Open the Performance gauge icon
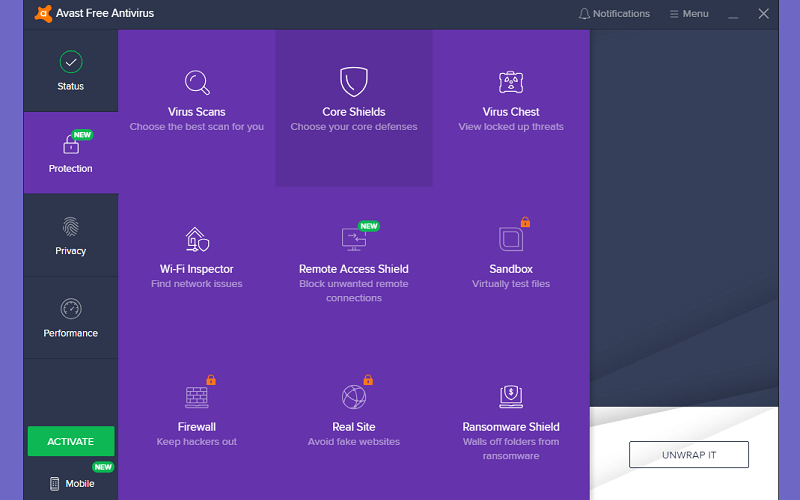Screen dimensions: 800x500 pos(71,309)
